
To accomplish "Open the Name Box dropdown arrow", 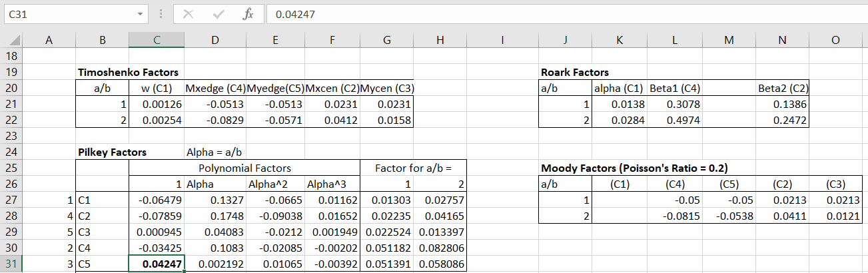I will (x=140, y=14).
